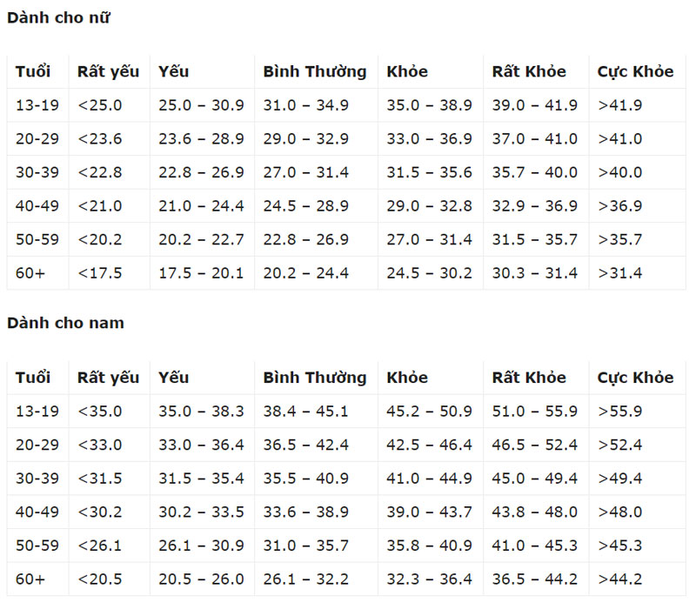Click the 31.5 – 35.6 cell
Image resolution: width=696 pixels, height=616 pixels.
[429, 172]
